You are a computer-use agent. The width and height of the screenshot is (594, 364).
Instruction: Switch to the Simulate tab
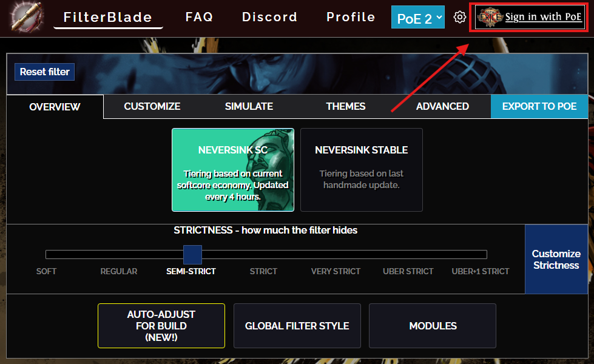click(x=249, y=106)
